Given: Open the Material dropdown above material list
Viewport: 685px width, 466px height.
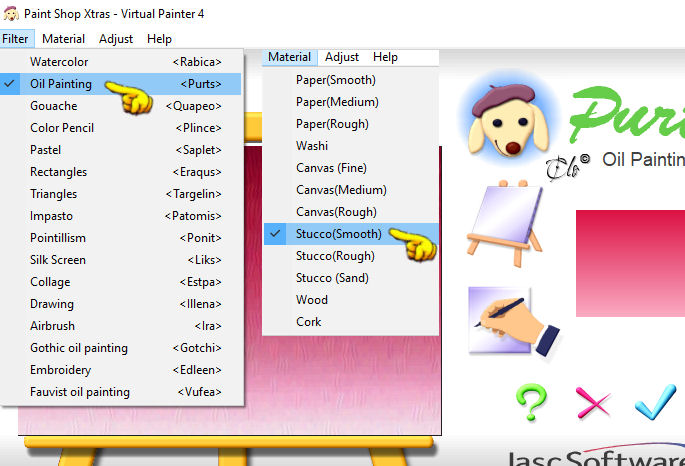Looking at the screenshot, I should click(290, 57).
